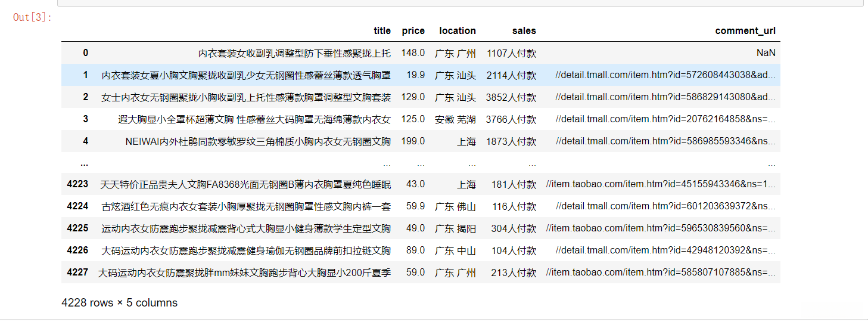
Task: Click the price cell showing 199.0
Action: [x=413, y=141]
